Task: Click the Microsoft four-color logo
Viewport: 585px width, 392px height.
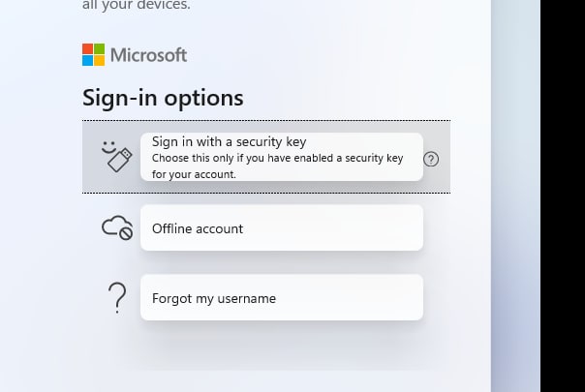Action: coord(93,54)
